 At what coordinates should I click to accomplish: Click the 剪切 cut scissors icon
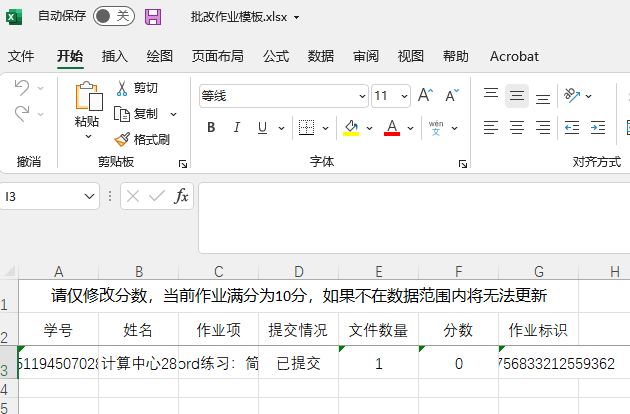click(122, 88)
